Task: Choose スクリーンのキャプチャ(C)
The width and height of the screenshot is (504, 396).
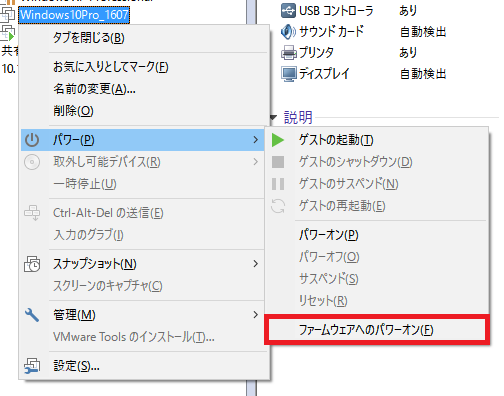Action: point(108,286)
